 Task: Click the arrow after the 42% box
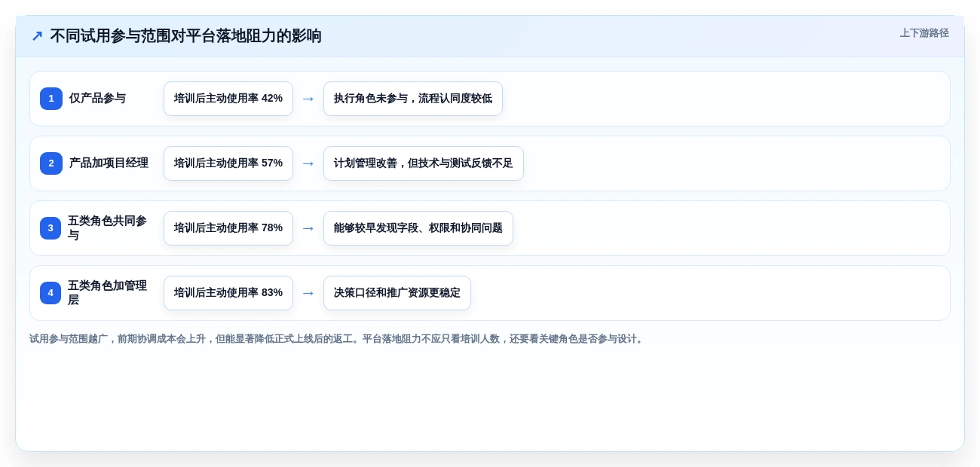pos(308,99)
